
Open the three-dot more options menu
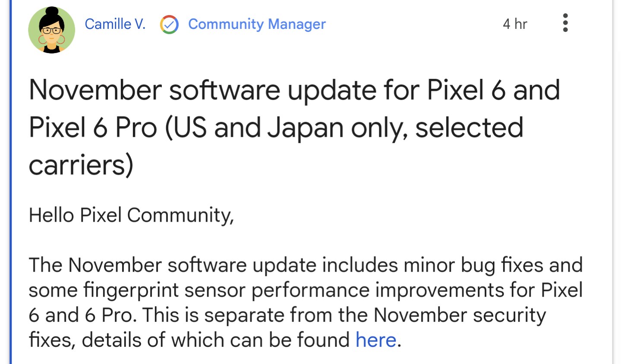[565, 23]
